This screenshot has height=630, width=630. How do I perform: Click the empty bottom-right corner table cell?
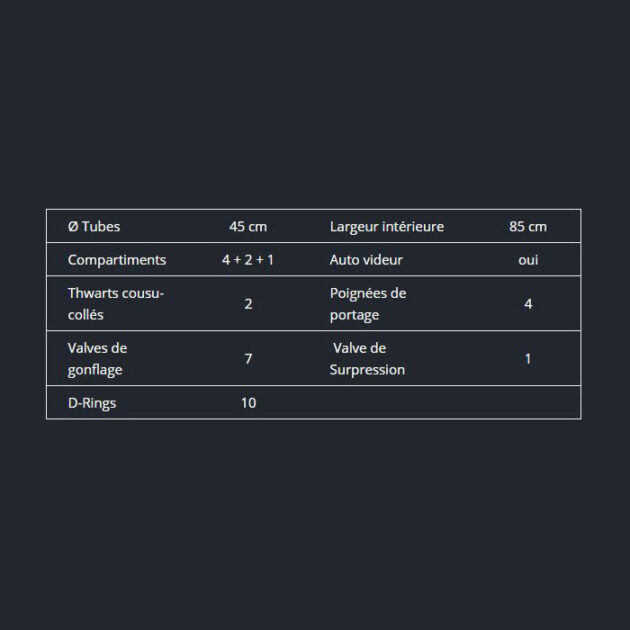(x=528, y=403)
